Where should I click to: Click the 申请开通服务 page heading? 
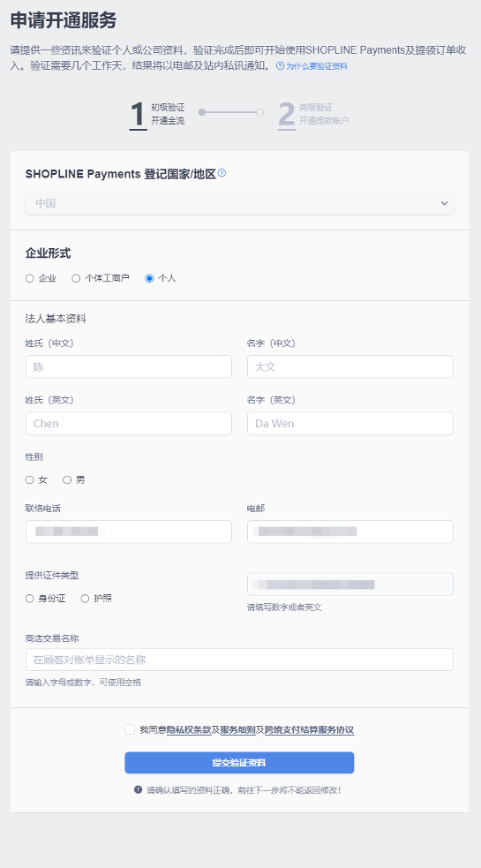pos(63,20)
